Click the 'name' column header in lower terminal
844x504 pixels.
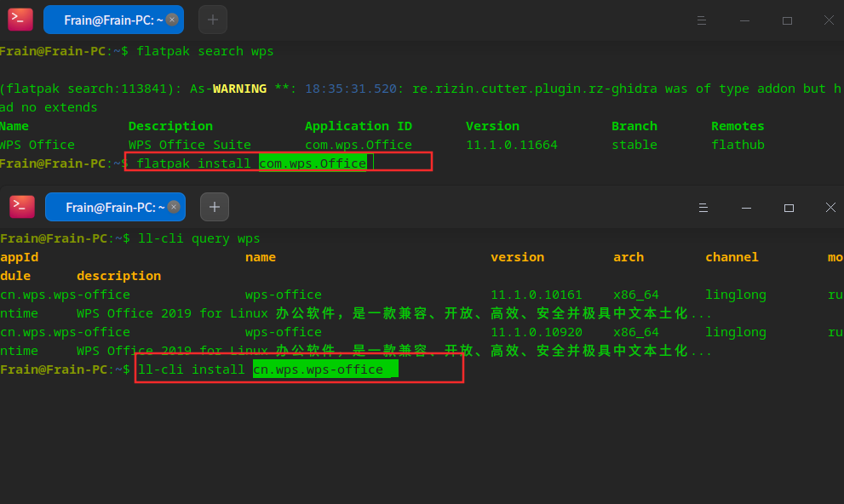click(261, 257)
